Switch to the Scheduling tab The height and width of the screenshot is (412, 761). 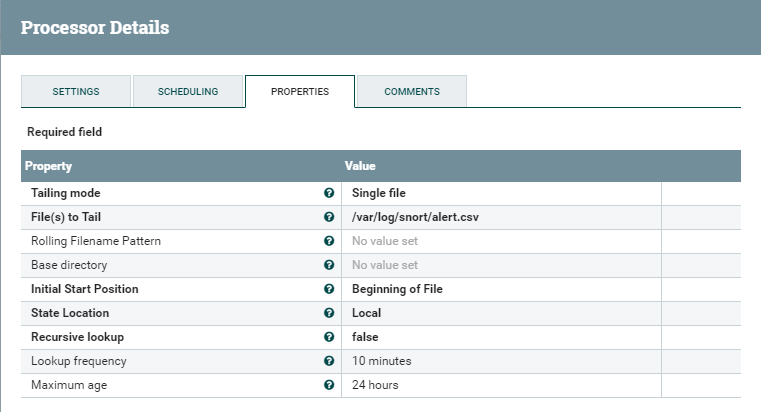pos(188,91)
